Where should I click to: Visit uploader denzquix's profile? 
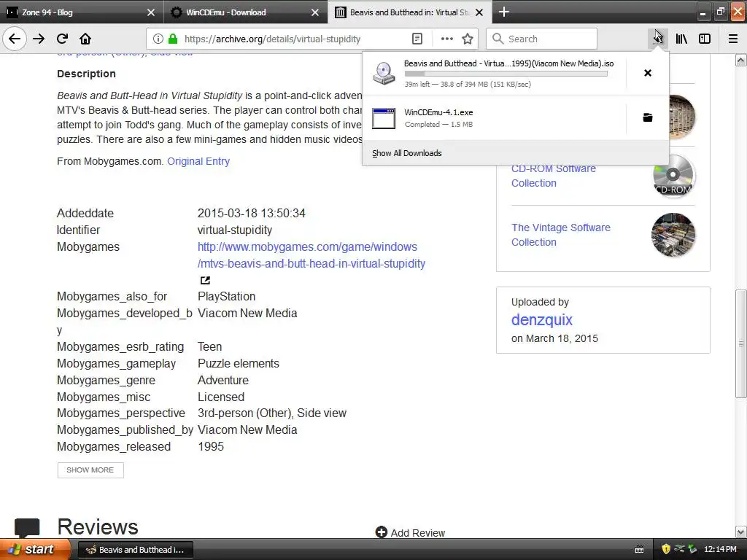click(542, 319)
